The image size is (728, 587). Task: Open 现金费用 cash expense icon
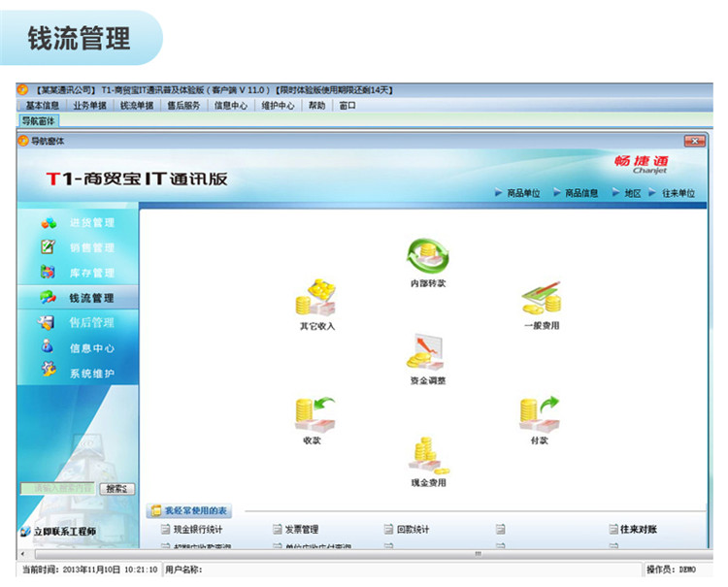pyautogui.click(x=428, y=455)
